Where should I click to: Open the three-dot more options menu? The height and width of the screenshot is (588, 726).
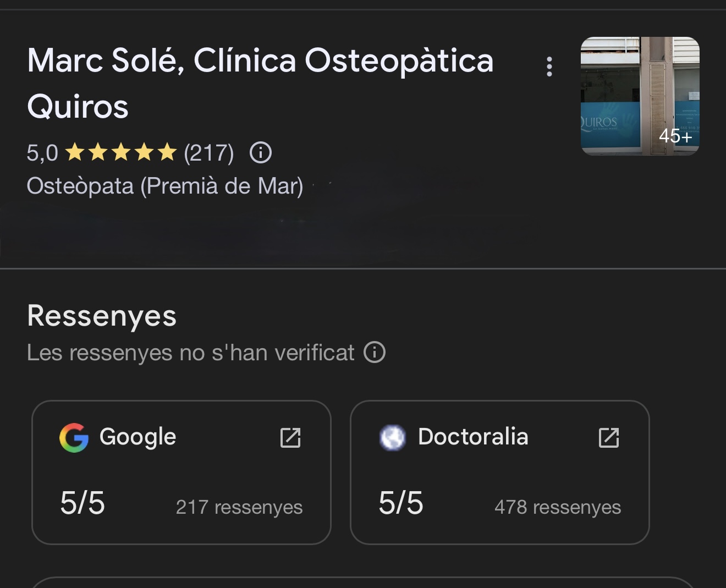click(549, 67)
